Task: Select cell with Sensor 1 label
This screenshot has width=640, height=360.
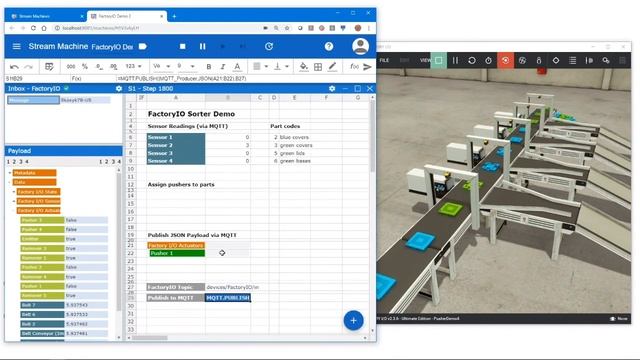Action: (x=176, y=137)
